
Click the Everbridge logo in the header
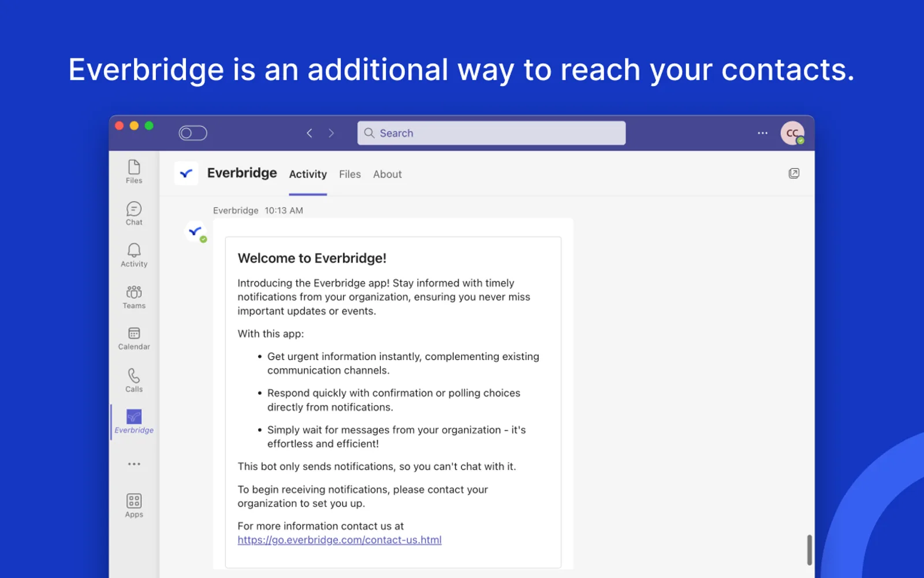pyautogui.click(x=186, y=173)
